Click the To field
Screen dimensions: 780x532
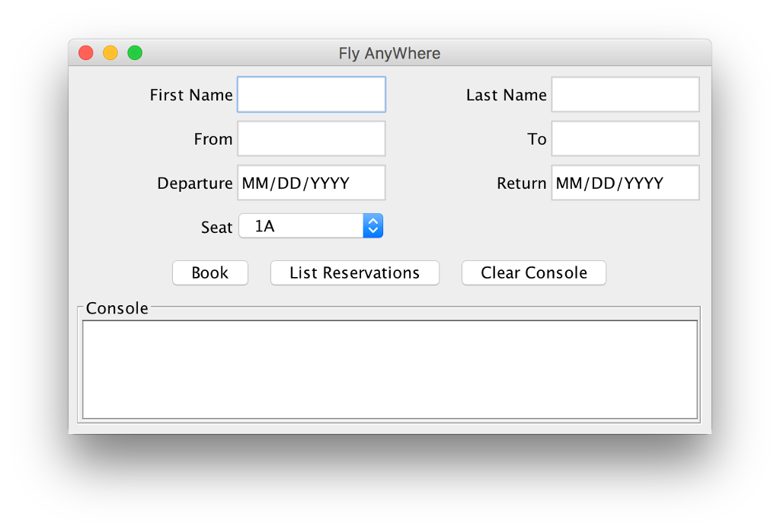625,138
